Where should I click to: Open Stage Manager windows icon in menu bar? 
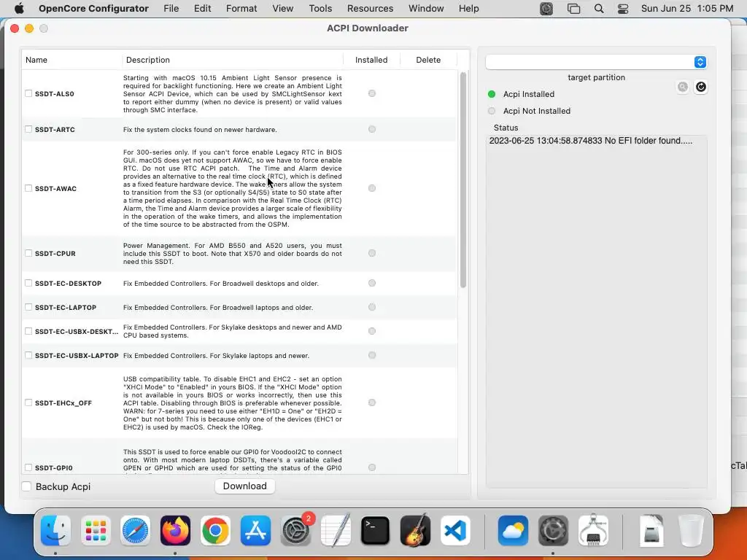tap(573, 9)
